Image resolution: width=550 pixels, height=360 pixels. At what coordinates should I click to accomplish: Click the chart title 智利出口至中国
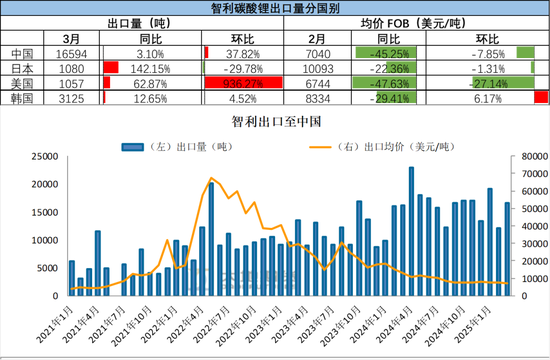click(x=276, y=121)
